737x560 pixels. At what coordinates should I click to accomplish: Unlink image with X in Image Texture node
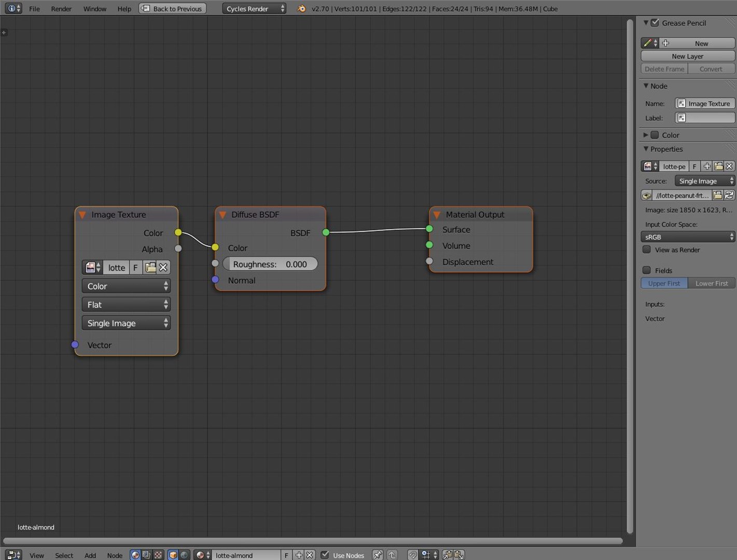[x=163, y=268]
